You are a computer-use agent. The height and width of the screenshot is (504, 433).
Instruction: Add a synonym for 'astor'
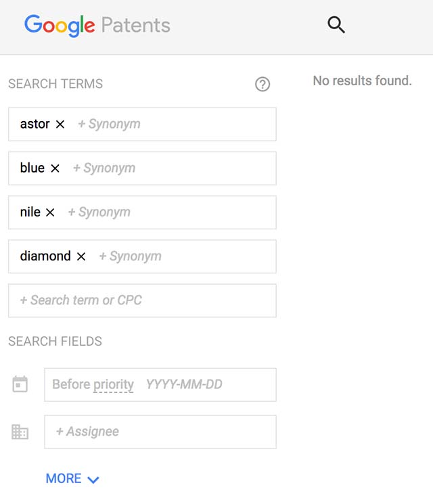(110, 124)
